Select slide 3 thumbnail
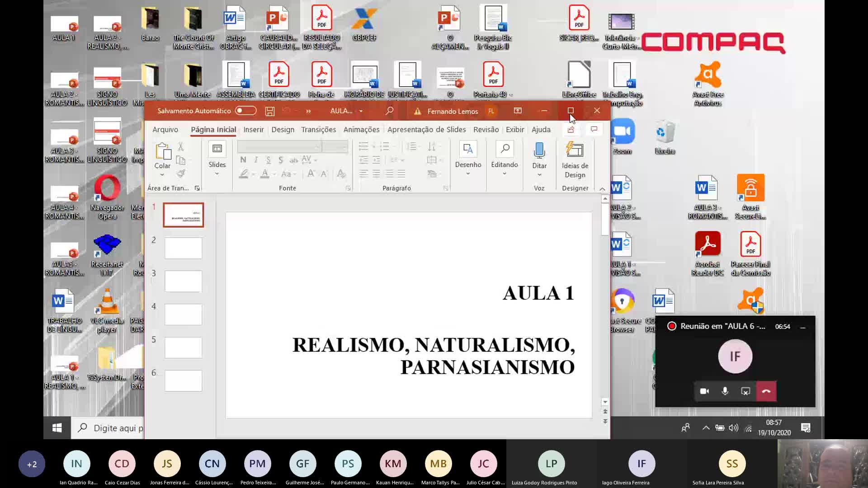The height and width of the screenshot is (488, 868). point(183,281)
